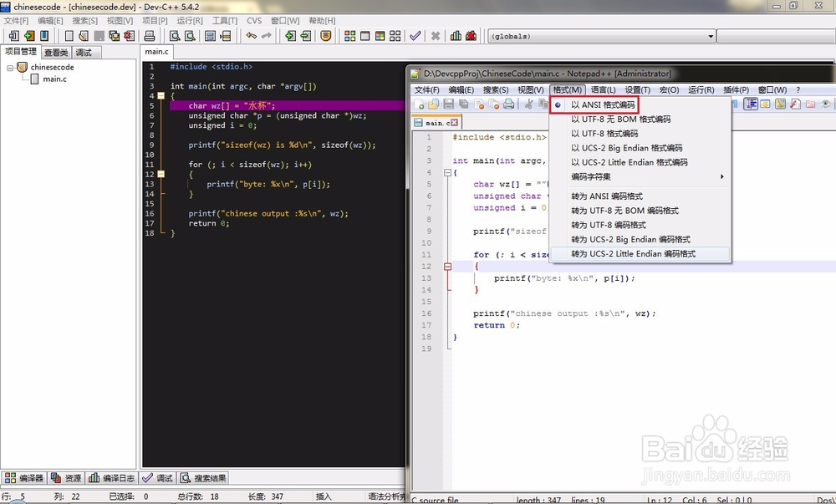Collapse fold marker at line 12 in Dev-C++
The image size is (836, 504).
click(161, 174)
